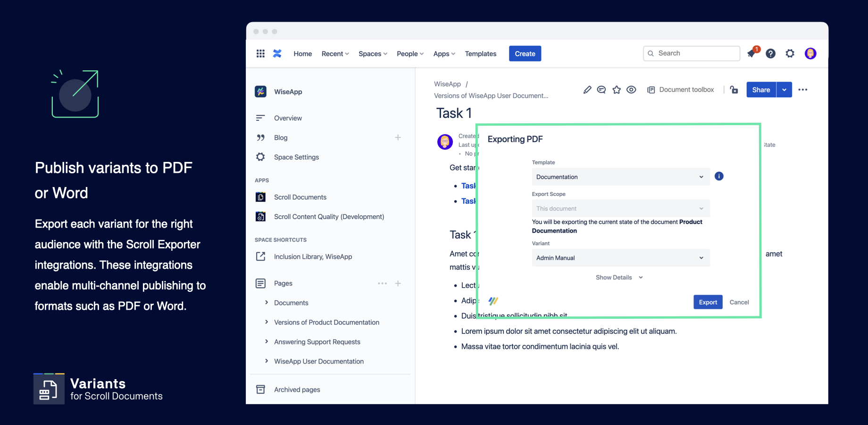
Task: Open the Variant dropdown showing Admin Manual
Action: click(x=620, y=258)
